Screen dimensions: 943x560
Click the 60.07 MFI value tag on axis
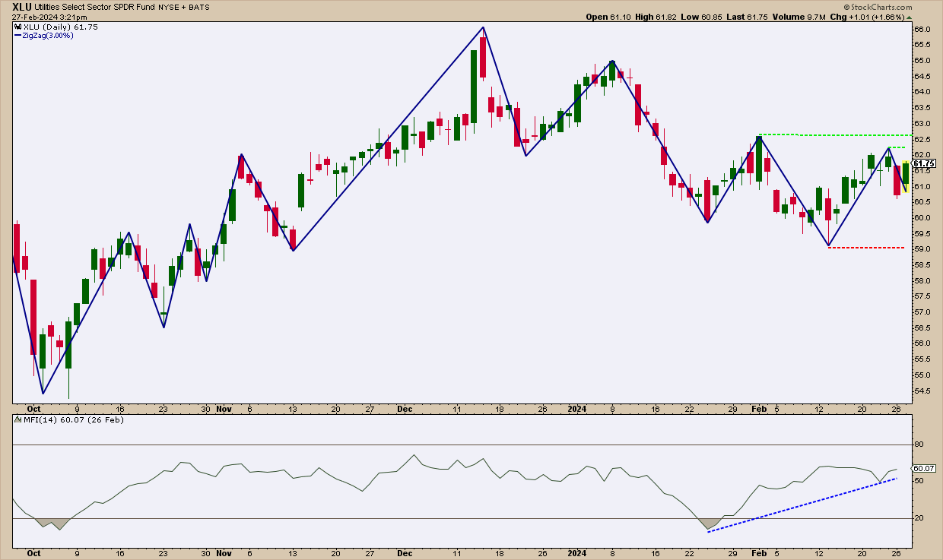click(923, 468)
